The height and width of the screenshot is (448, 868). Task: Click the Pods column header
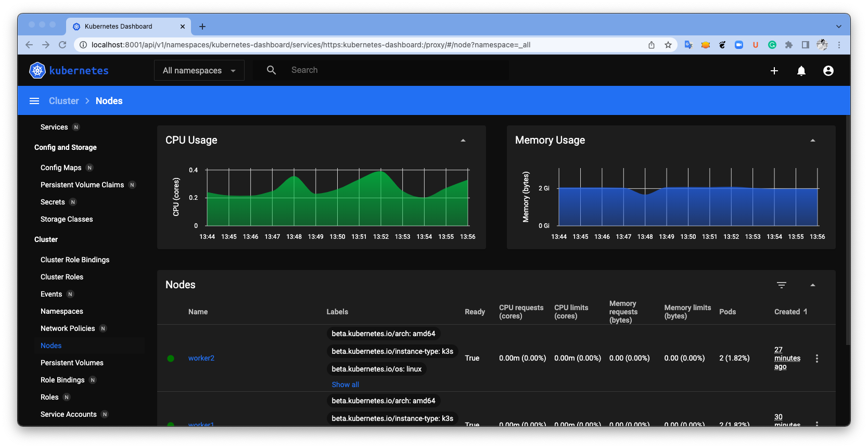point(727,312)
